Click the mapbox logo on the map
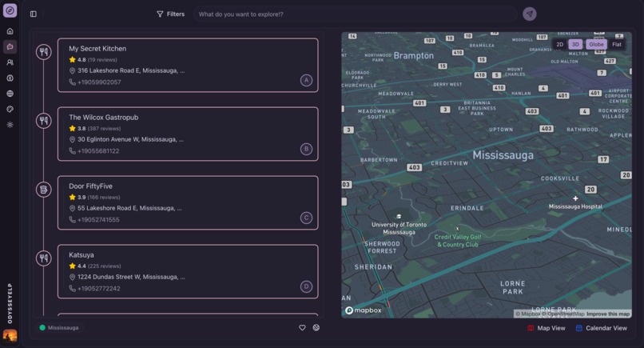 [363, 310]
